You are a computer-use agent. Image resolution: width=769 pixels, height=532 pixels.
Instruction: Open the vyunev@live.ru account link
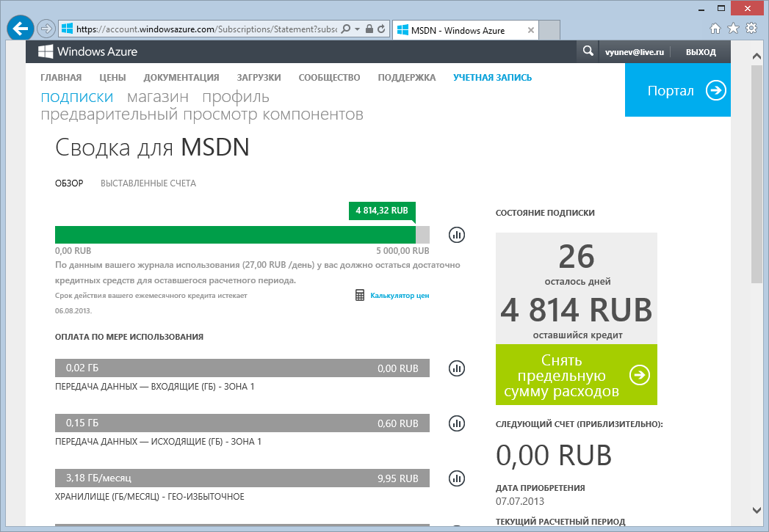pyautogui.click(x=634, y=52)
